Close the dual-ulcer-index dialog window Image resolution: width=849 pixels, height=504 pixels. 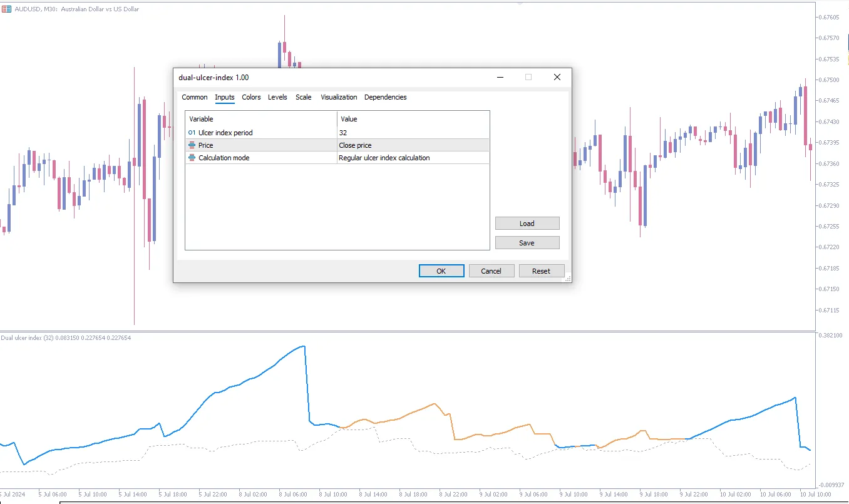pyautogui.click(x=557, y=77)
